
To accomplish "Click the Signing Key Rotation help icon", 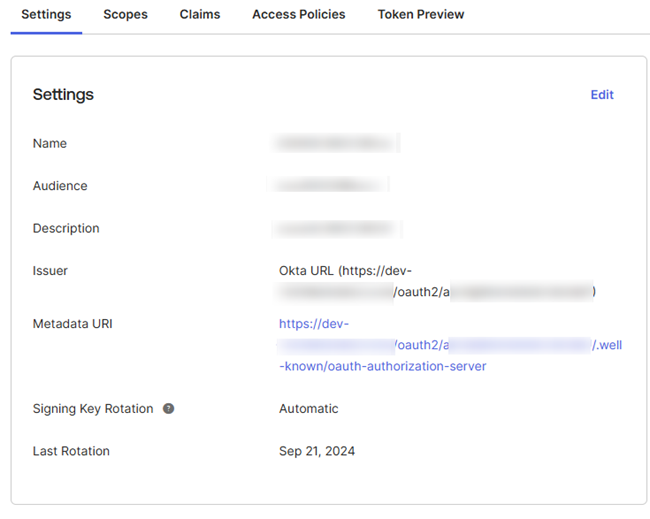I will pyautogui.click(x=168, y=409).
